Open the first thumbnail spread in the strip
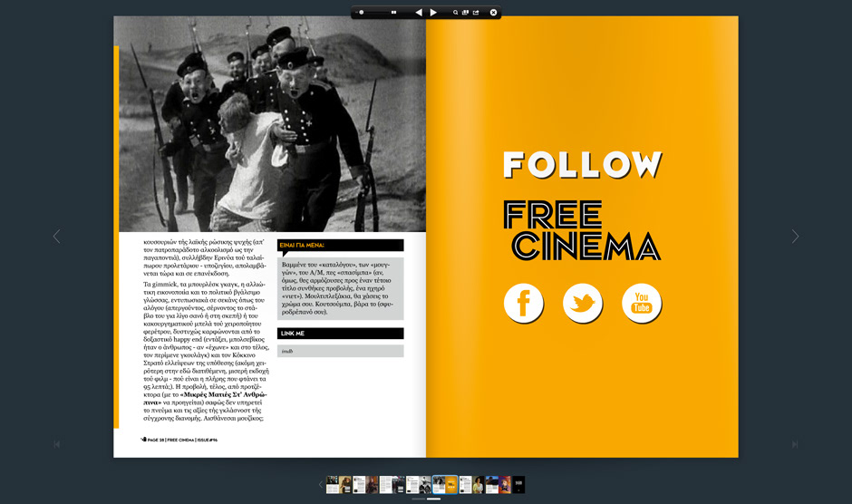This screenshot has height=504, width=852. coord(338,484)
